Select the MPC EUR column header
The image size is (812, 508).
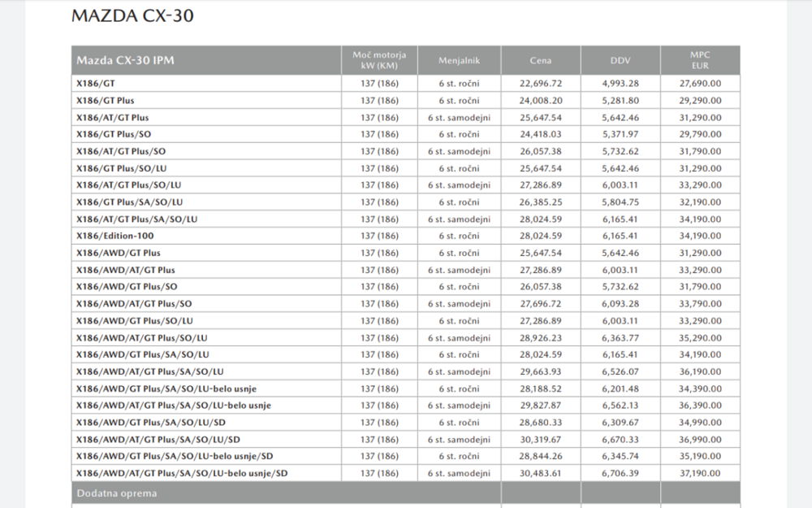coord(700,59)
